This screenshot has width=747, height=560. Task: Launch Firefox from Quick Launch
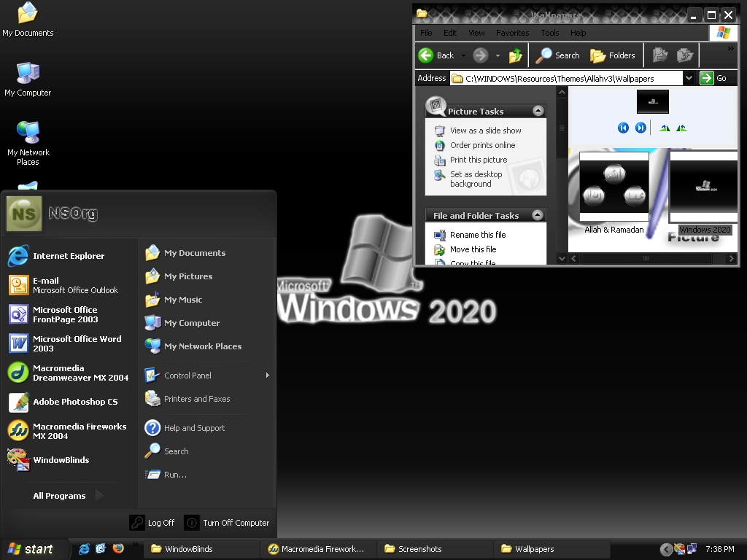point(118,548)
